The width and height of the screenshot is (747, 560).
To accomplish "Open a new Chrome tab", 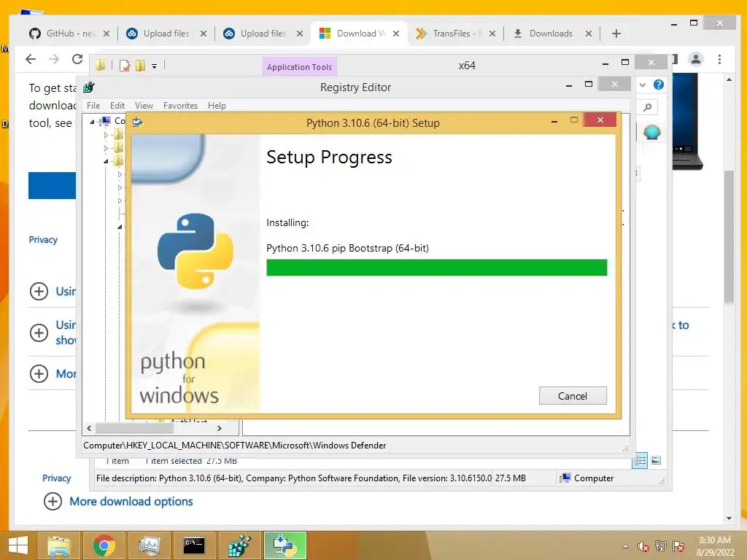I will point(616,34).
